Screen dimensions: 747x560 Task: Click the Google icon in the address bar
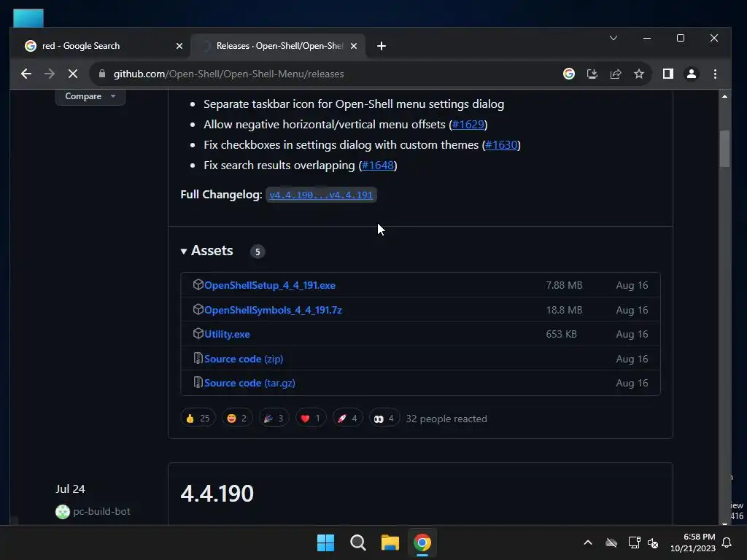569,74
